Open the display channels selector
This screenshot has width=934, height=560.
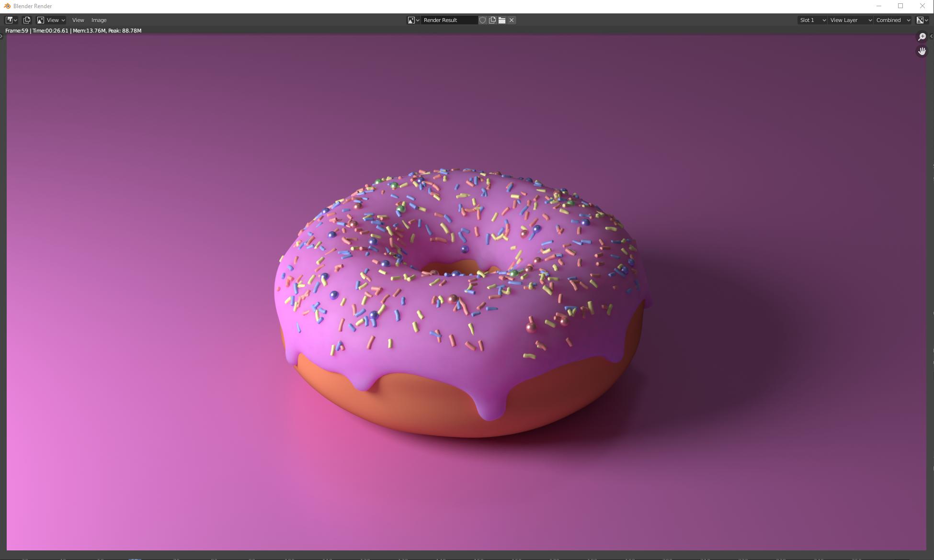922,20
